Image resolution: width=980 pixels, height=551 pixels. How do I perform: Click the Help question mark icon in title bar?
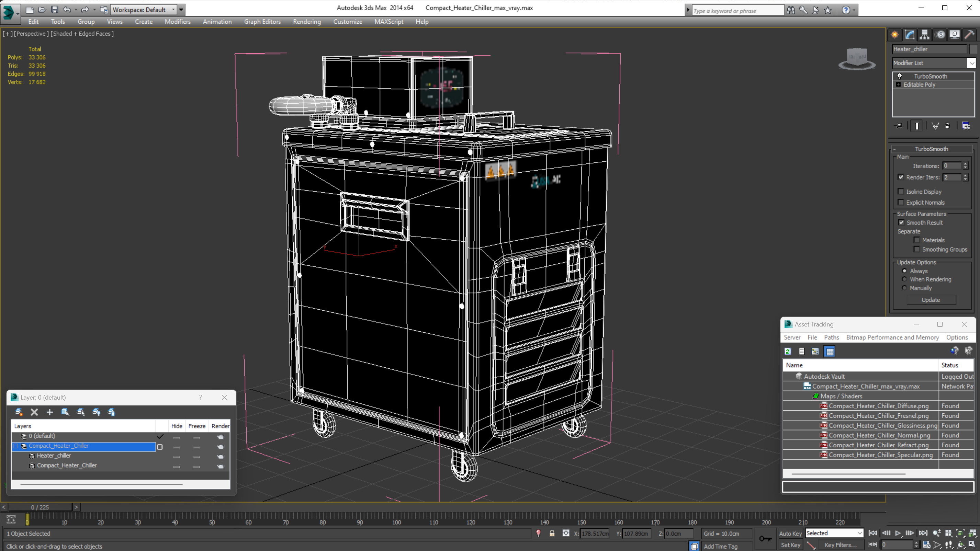846,10
